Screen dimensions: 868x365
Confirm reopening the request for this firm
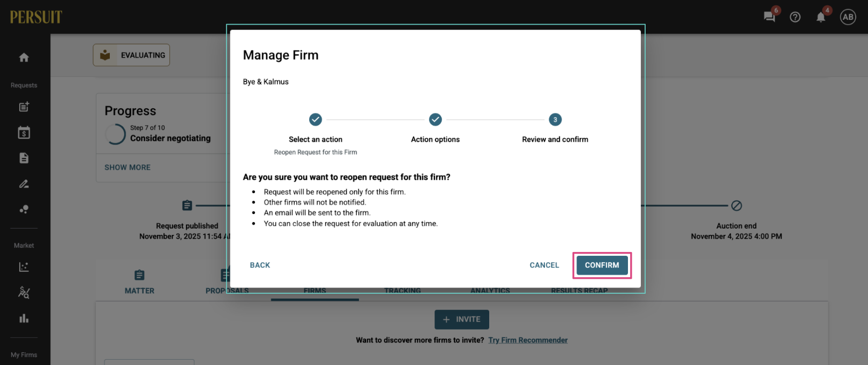pos(602,265)
